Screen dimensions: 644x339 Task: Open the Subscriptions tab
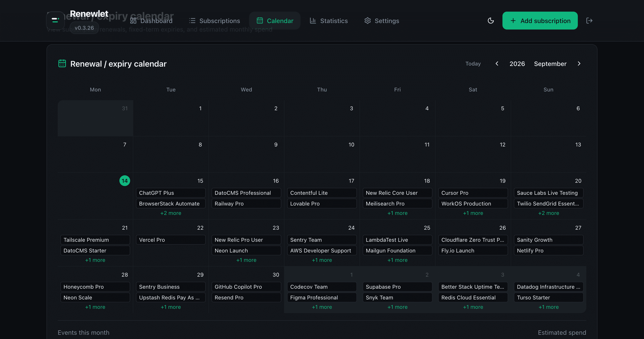[x=214, y=21]
